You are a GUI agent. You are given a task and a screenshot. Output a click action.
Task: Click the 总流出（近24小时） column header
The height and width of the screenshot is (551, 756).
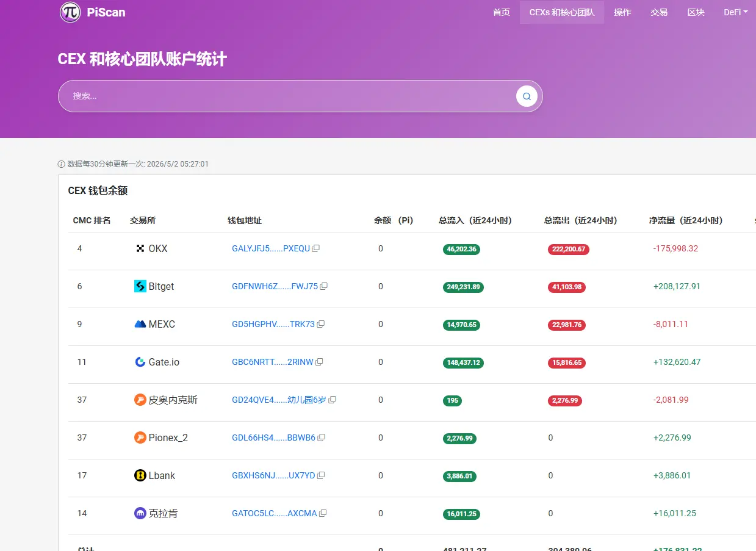pyautogui.click(x=581, y=220)
